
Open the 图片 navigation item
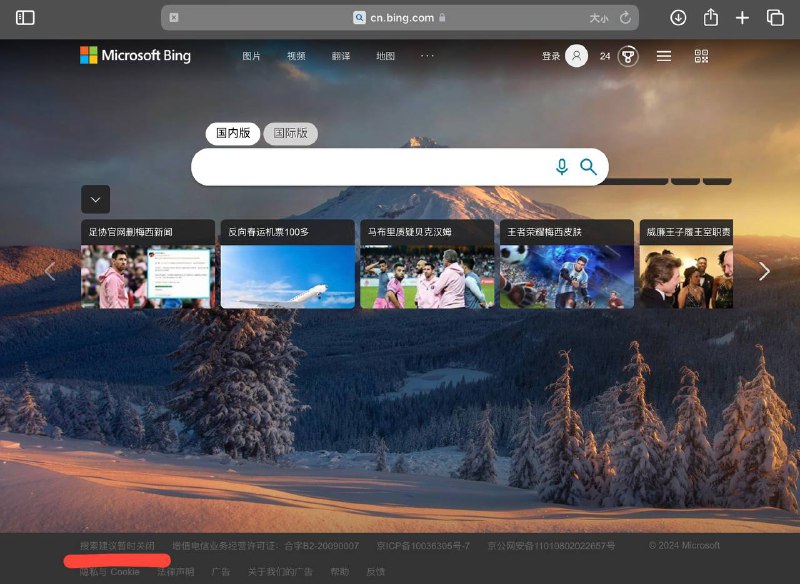[251, 57]
